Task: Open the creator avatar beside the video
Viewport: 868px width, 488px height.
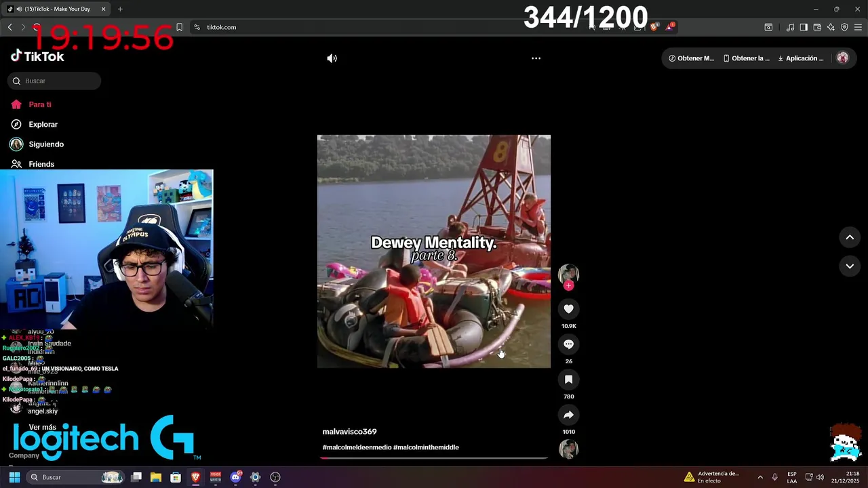Action: pos(568,274)
